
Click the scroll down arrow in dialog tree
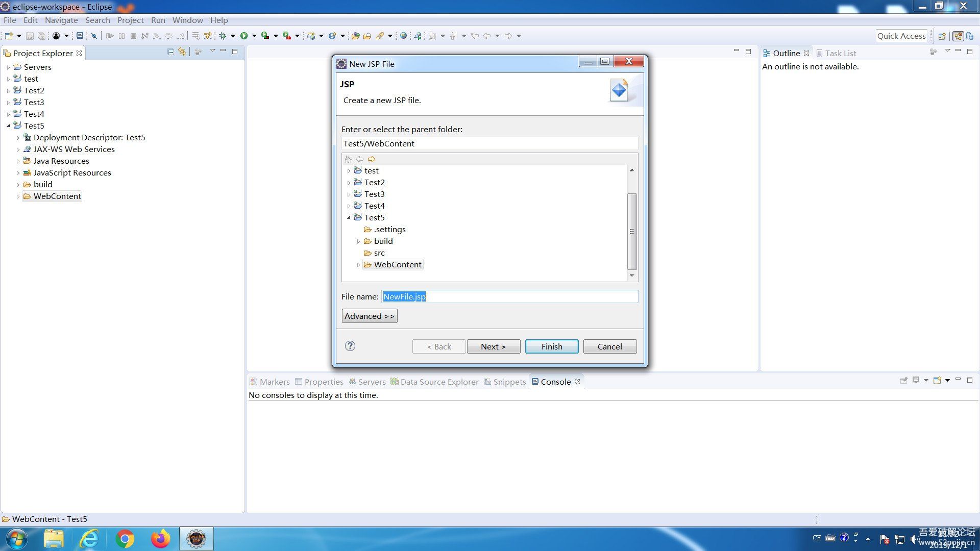coord(632,275)
